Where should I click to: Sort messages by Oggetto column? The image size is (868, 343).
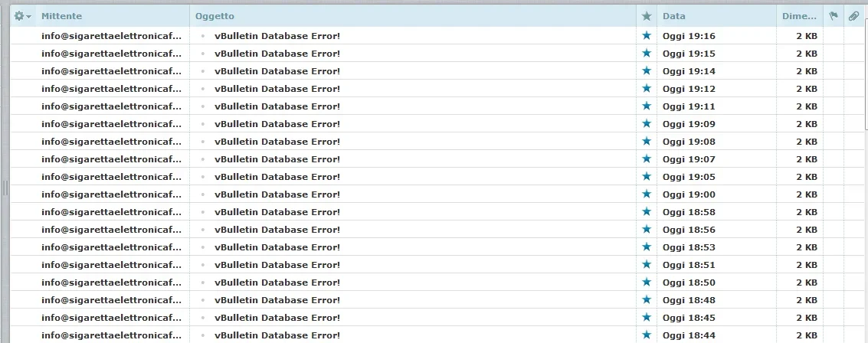pos(215,16)
